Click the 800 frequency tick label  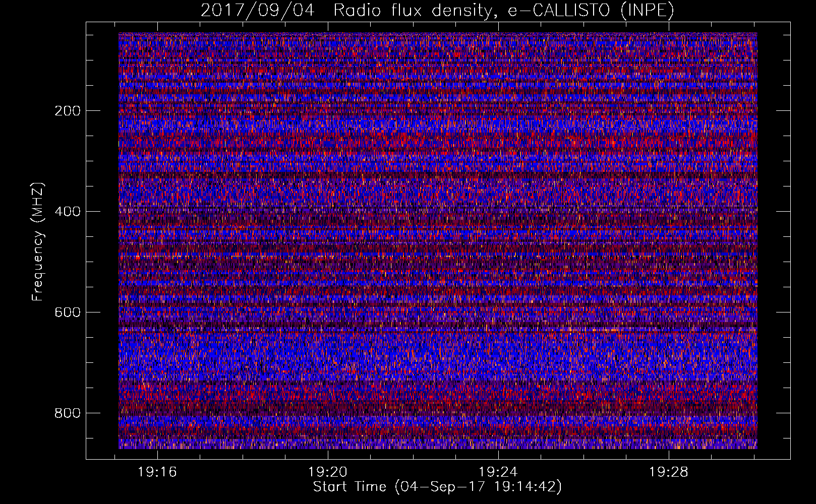[68, 413]
